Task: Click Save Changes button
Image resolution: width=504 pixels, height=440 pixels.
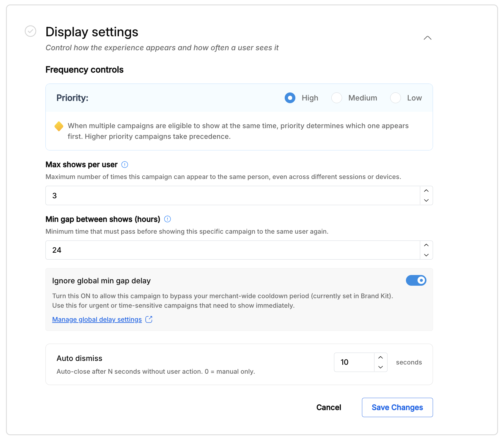Action: click(x=397, y=407)
